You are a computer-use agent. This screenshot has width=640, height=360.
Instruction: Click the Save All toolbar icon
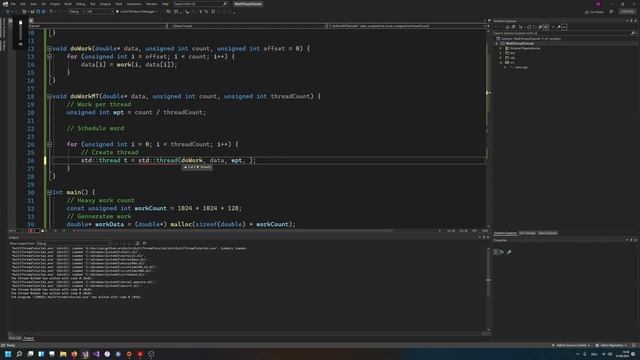[x=44, y=12]
